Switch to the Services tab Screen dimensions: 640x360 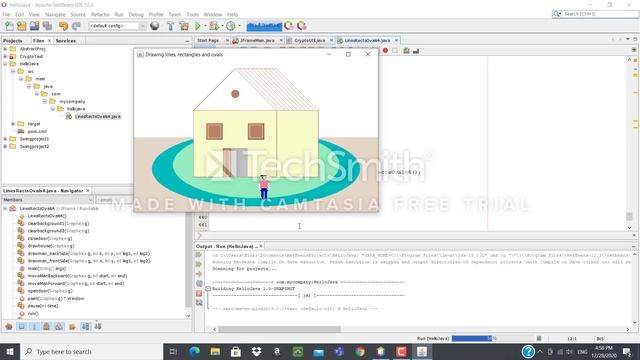pos(66,41)
